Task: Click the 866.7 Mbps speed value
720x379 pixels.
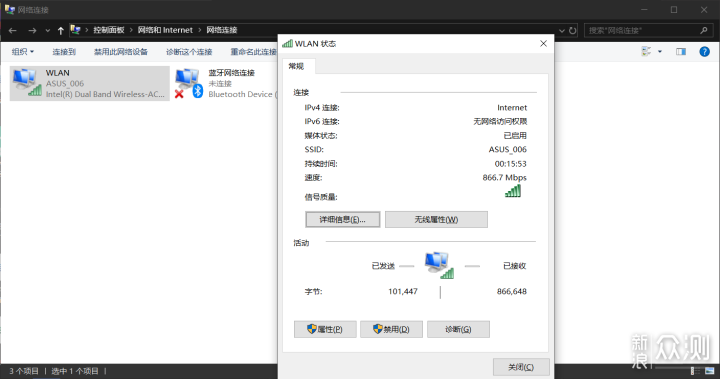Action: pos(505,177)
